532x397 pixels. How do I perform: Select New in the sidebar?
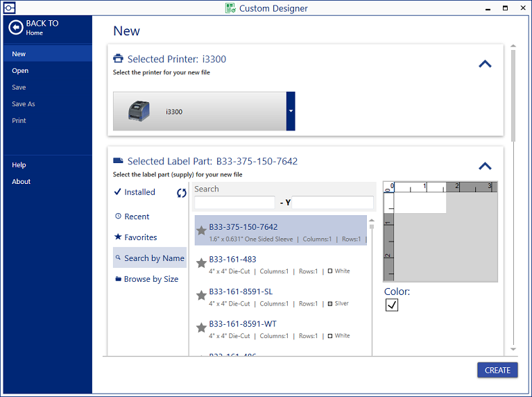pos(48,53)
